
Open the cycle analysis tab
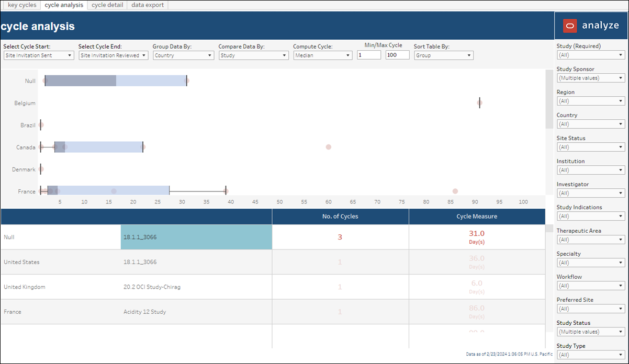[64, 5]
